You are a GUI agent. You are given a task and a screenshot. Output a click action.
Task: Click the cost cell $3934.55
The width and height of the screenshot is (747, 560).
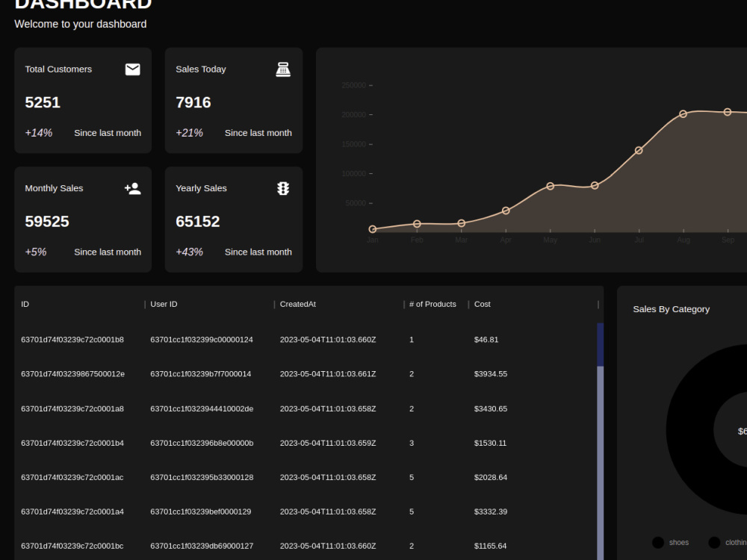[491, 374]
